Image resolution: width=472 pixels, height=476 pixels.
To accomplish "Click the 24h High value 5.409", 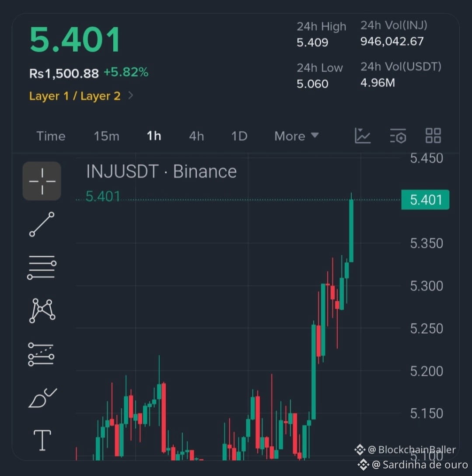I will 312,42.
